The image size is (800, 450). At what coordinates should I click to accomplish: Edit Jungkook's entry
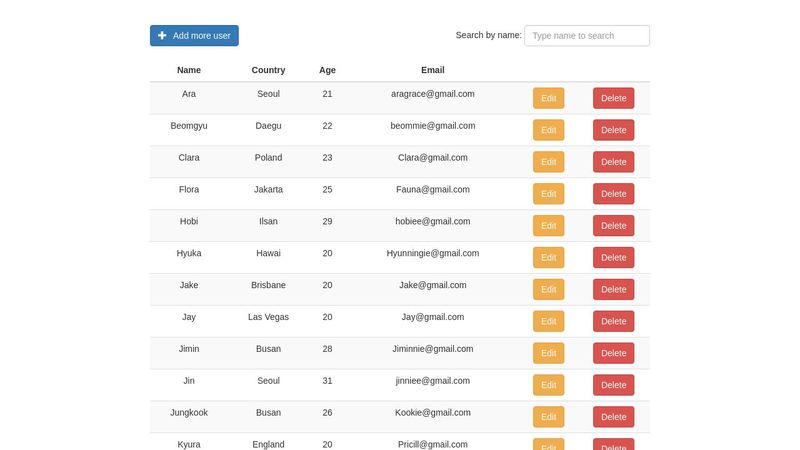coord(548,418)
